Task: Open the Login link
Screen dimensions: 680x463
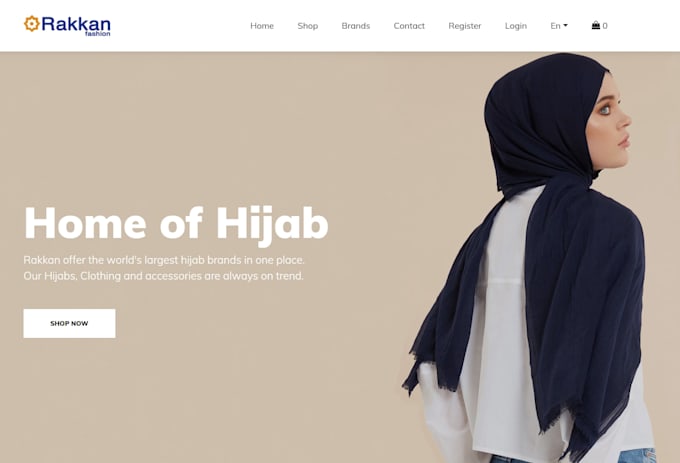Action: pos(516,26)
